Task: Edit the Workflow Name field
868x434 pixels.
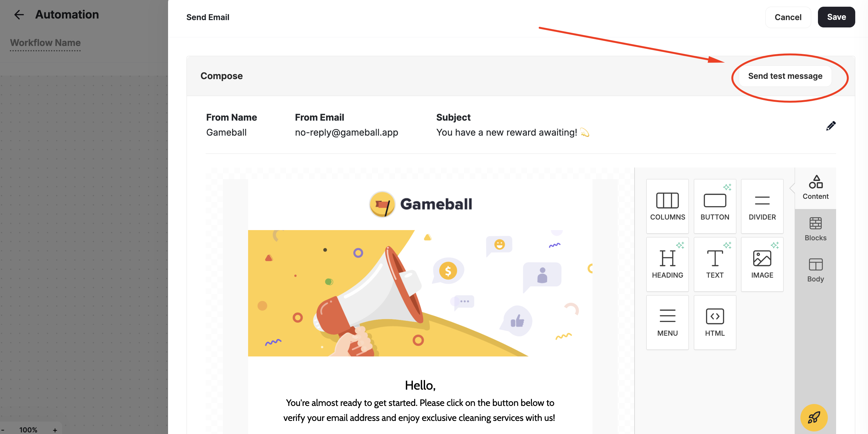Action: 45,43
